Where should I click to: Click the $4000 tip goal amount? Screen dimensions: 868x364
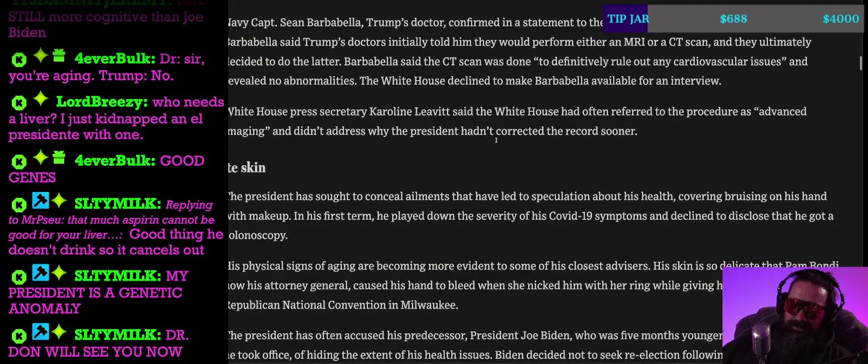[x=840, y=19]
